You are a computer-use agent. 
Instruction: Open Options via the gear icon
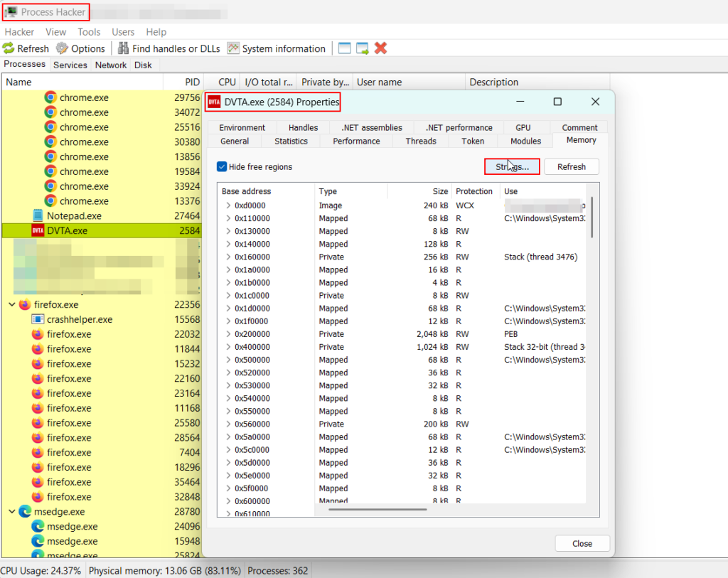pyautogui.click(x=63, y=48)
